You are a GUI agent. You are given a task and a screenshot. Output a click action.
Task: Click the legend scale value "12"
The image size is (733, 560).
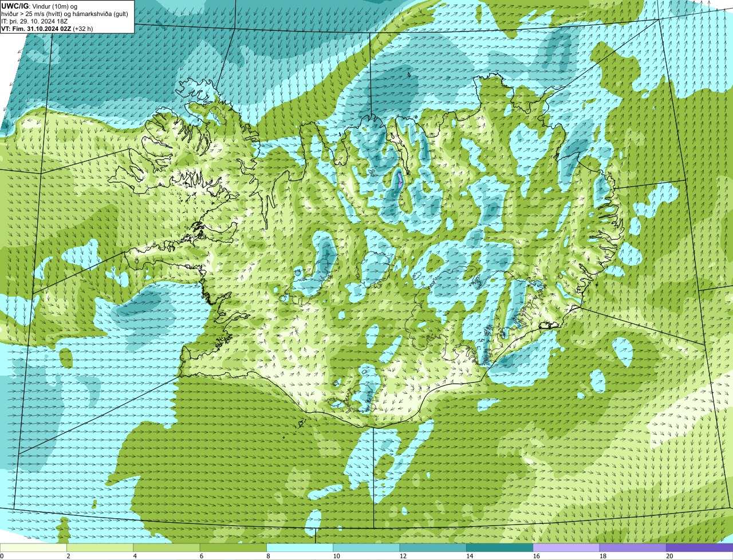pos(403,556)
